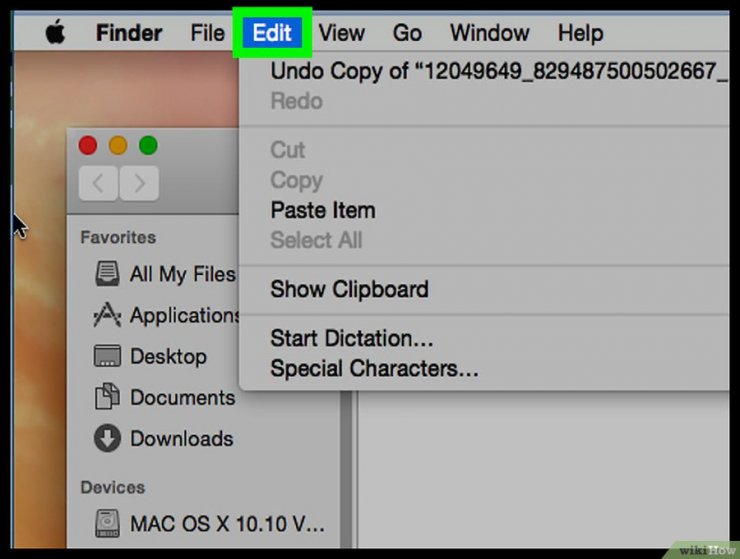The height and width of the screenshot is (559, 740).
Task: Click the Downloads arrow icon
Action: tap(107, 438)
